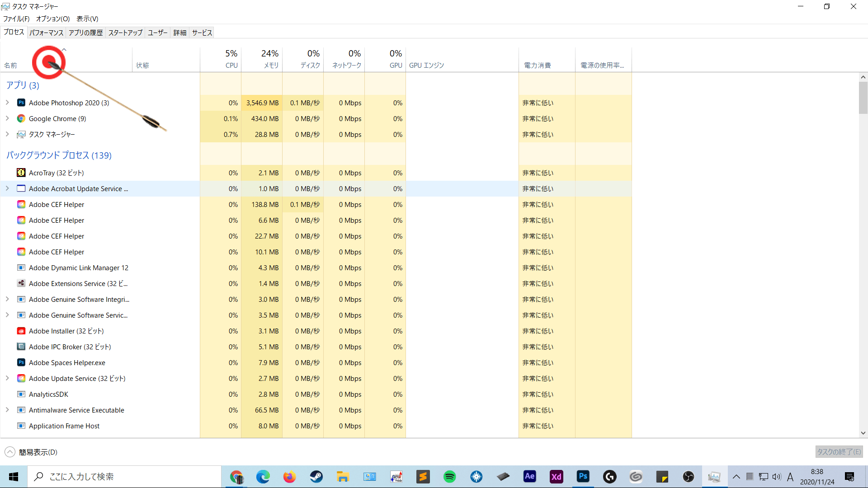
Task: Click the Adobe Installer process icon
Action: (x=21, y=331)
